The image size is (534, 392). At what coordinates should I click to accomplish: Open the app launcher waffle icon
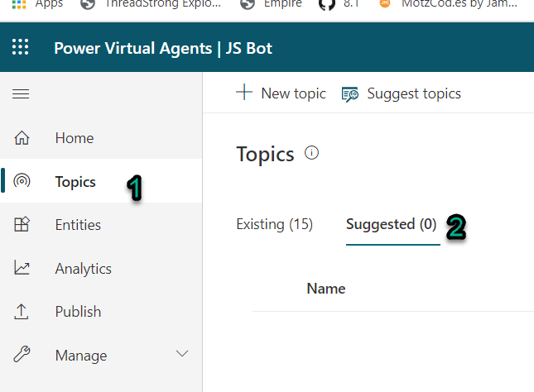(x=20, y=46)
